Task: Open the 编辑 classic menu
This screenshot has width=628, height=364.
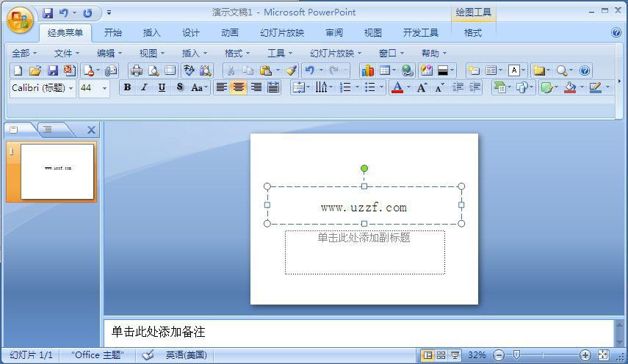Action: (109, 53)
